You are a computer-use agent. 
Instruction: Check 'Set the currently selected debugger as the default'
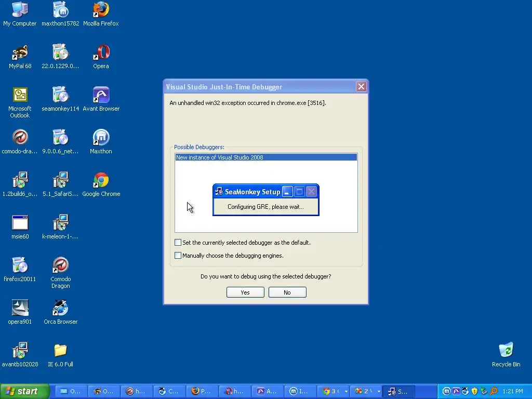pos(178,242)
